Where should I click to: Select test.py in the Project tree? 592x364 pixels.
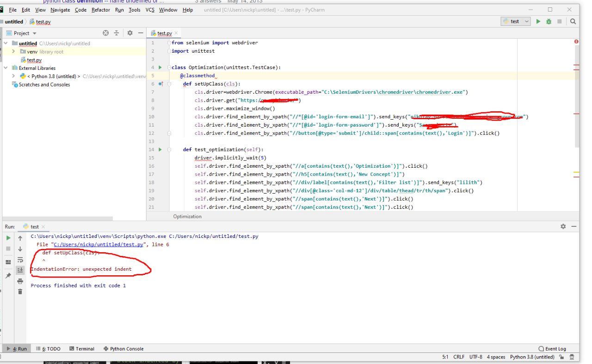coord(34,60)
